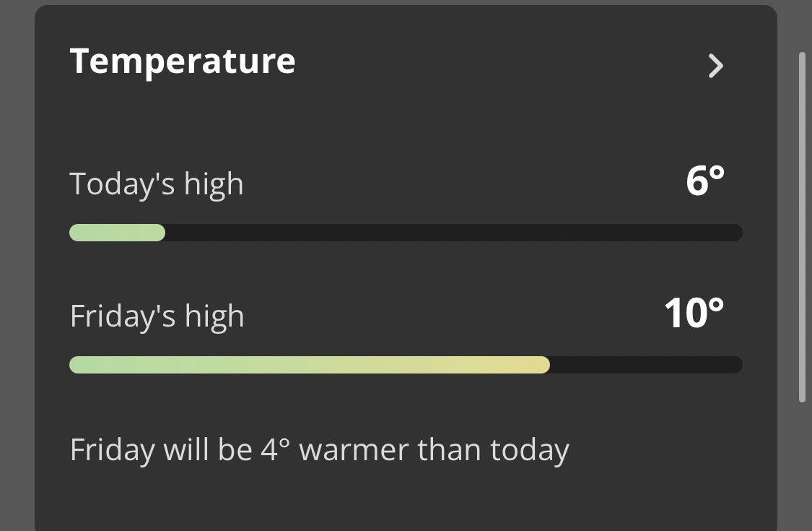This screenshot has height=531, width=812.
Task: Click the yellow end of Friday's temperature bar
Action: [x=531, y=365]
